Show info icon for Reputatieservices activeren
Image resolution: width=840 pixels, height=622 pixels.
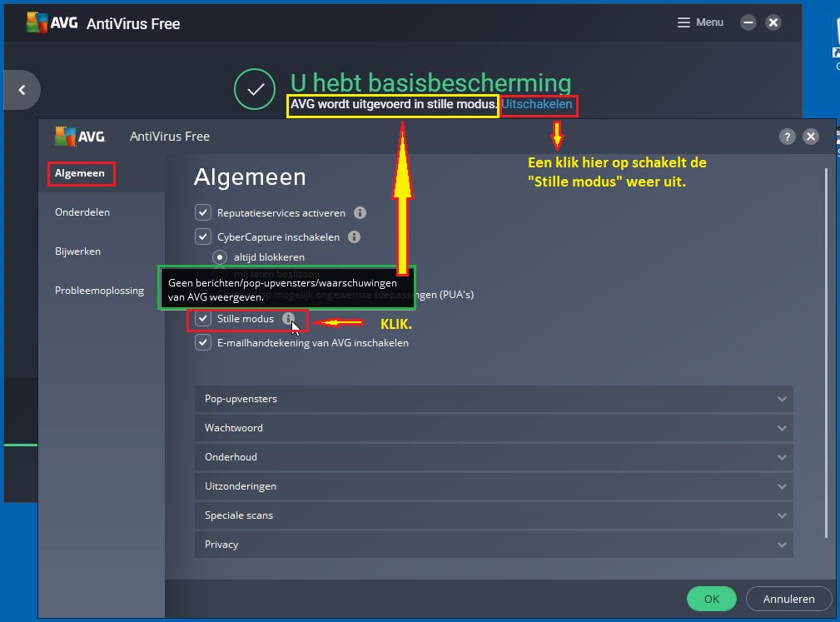(360, 212)
